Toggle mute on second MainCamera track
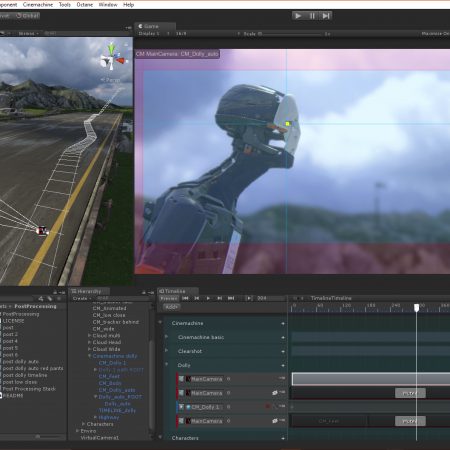450x450 pixels. (275, 393)
